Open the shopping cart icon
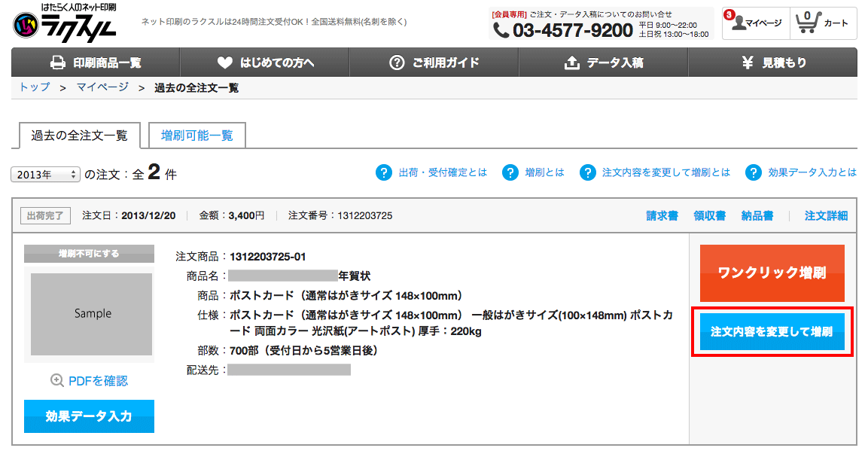This screenshot has height=454, width=868. point(808,23)
